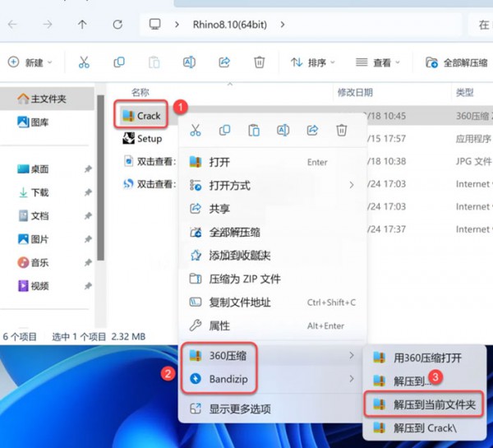Rename using the context menu rename icon

pos(283,130)
